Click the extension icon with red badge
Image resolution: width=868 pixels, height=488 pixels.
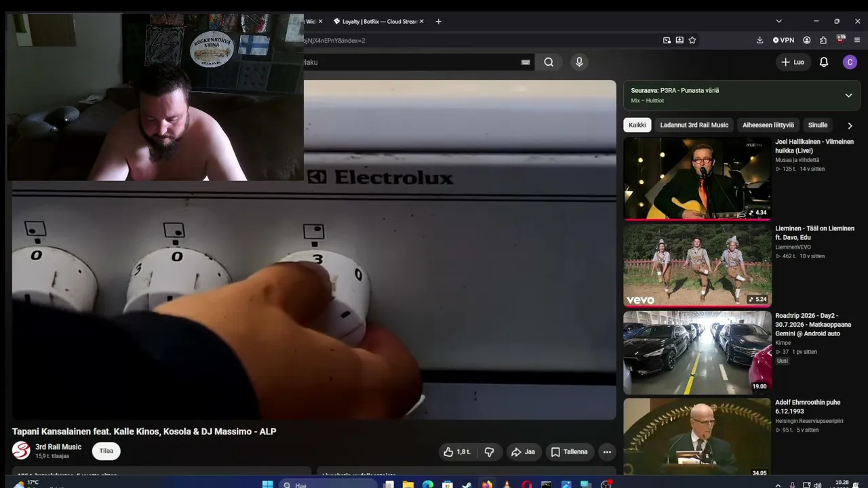(841, 39)
